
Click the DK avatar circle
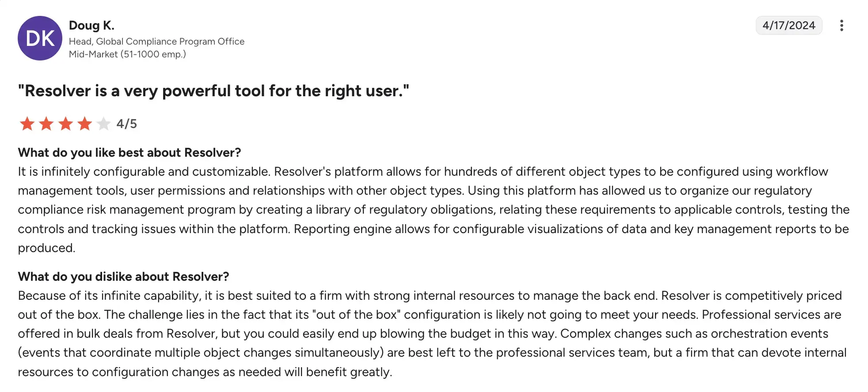click(x=40, y=38)
